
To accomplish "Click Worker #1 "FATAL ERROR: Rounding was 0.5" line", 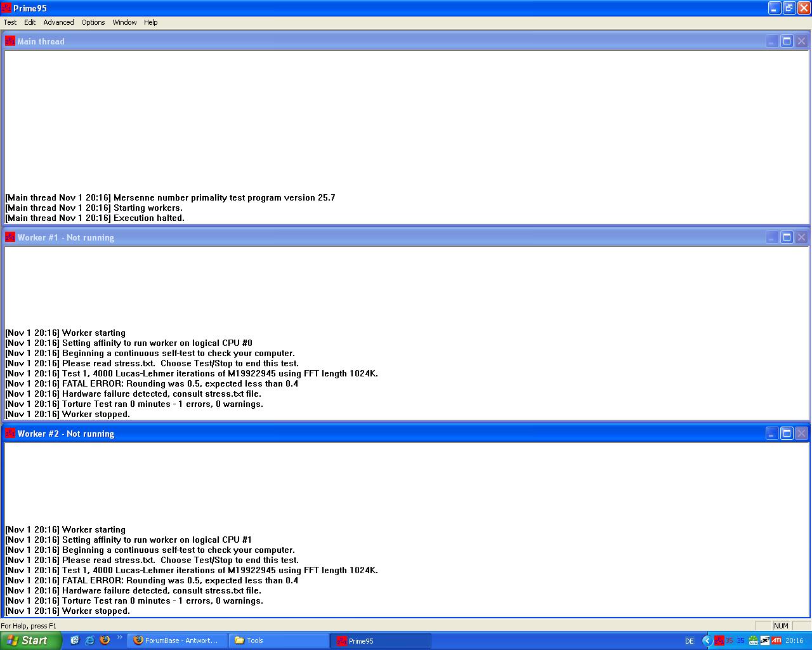I will [x=152, y=383].
